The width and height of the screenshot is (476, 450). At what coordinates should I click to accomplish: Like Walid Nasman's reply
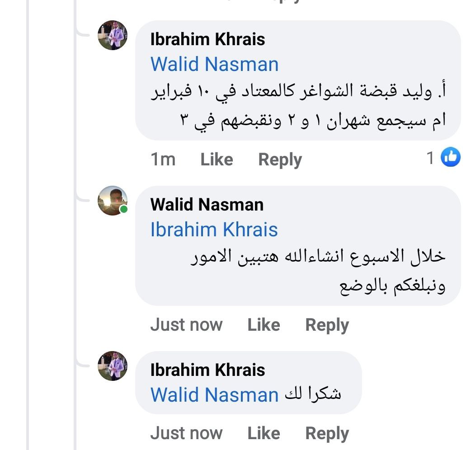point(264,325)
